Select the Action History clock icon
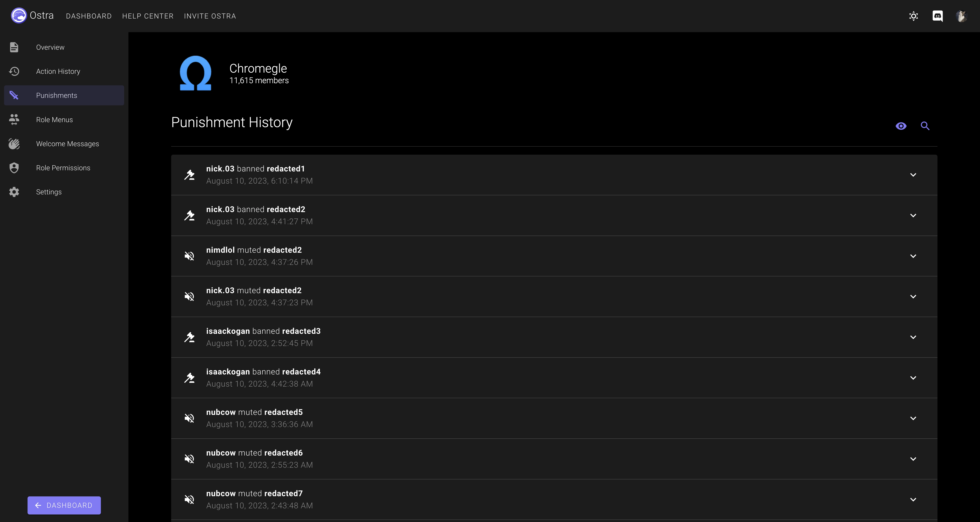 tap(14, 71)
